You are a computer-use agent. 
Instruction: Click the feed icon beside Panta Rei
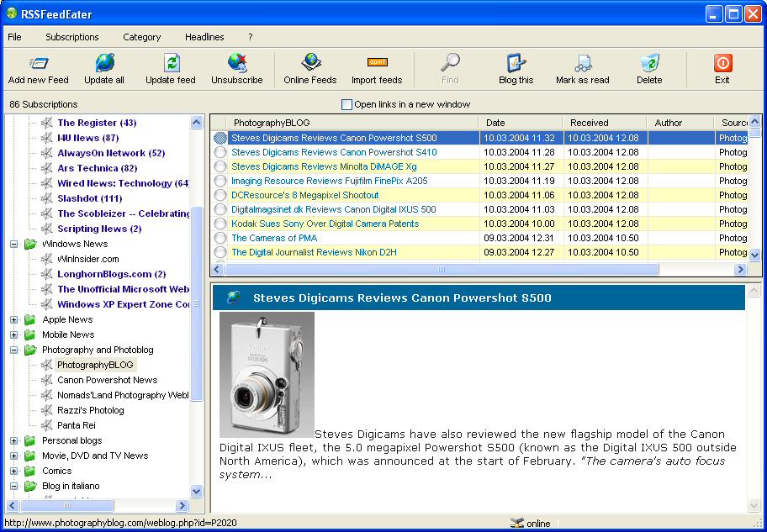[x=46, y=425]
